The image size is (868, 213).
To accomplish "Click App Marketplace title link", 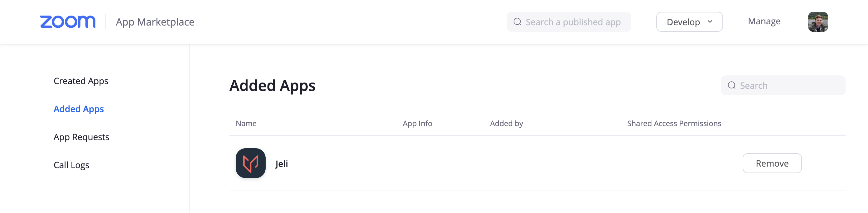I will click(x=155, y=22).
